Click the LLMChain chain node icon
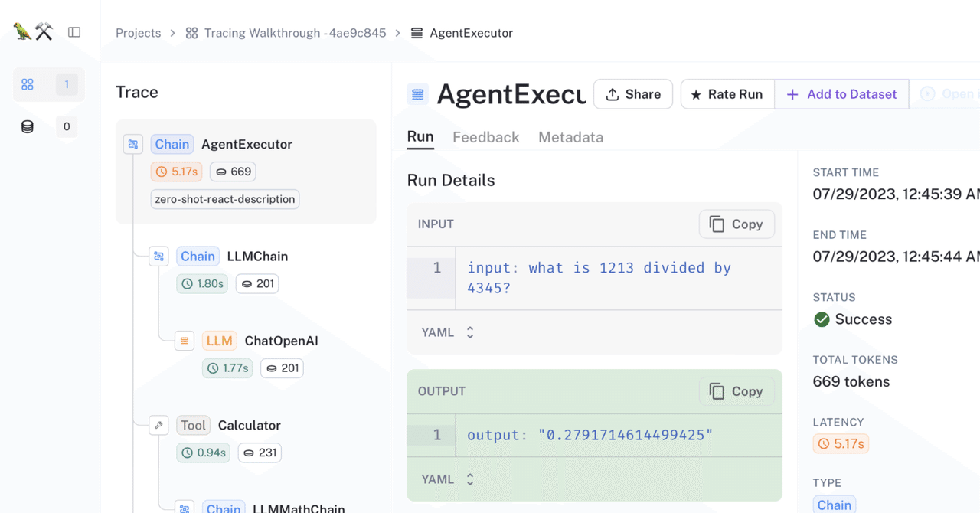This screenshot has height=513, width=980. 159,256
